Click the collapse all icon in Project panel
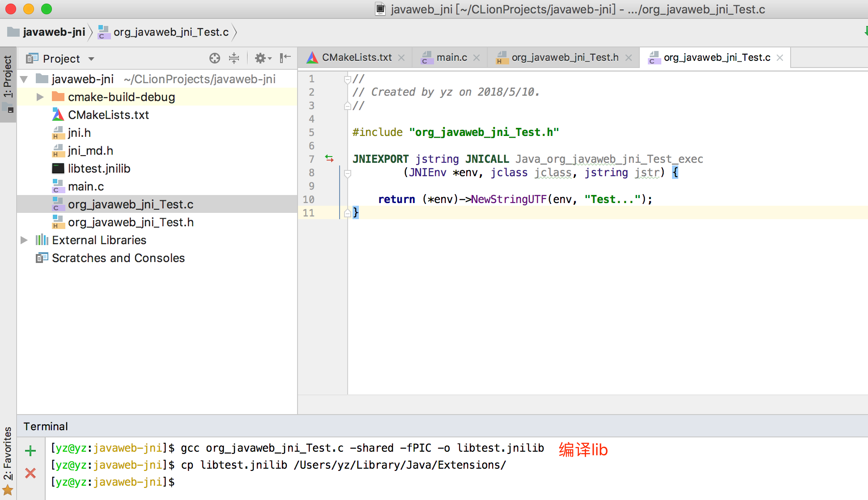The image size is (868, 500). tap(234, 58)
